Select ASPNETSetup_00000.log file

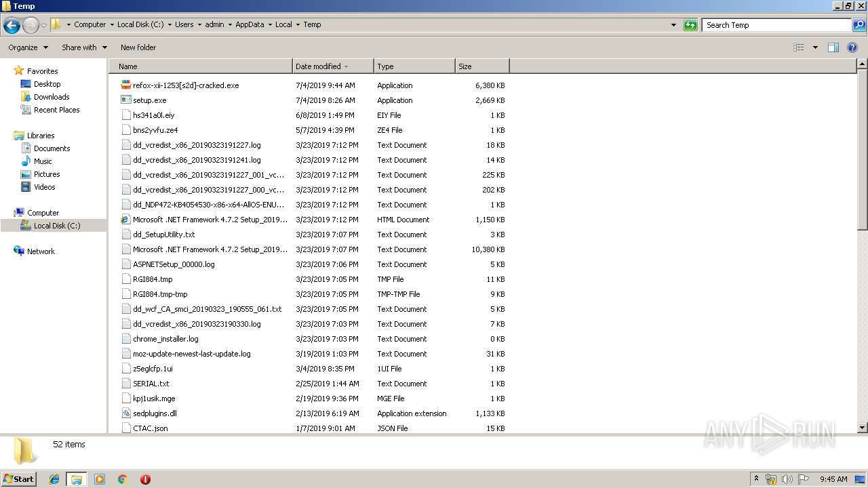174,264
